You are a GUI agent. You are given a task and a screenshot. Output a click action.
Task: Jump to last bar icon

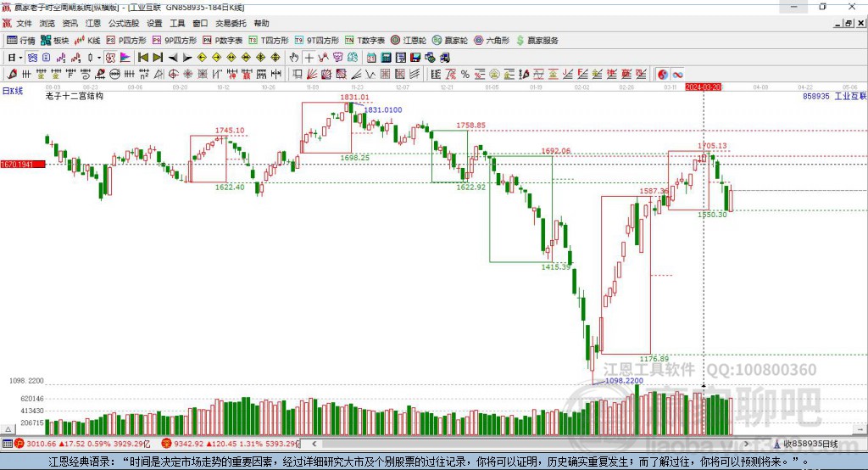(x=158, y=58)
